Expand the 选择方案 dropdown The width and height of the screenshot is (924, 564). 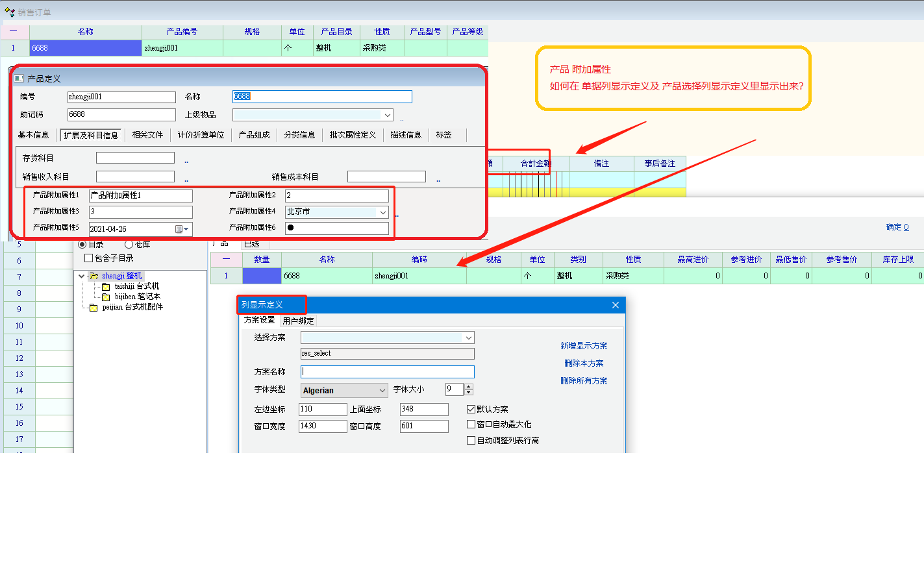[x=468, y=338]
